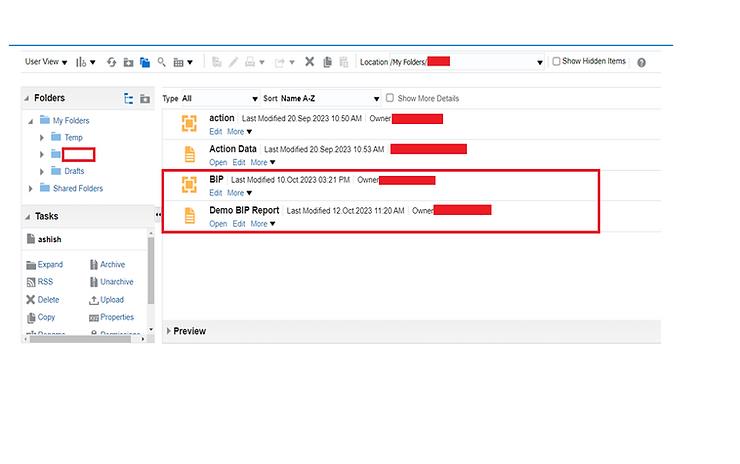Click Edit under the BIP item

click(216, 193)
